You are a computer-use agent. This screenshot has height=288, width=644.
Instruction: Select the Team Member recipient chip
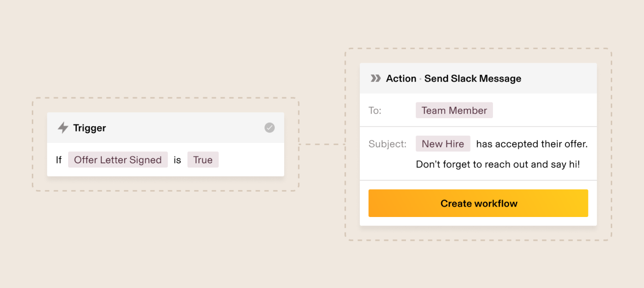454,110
